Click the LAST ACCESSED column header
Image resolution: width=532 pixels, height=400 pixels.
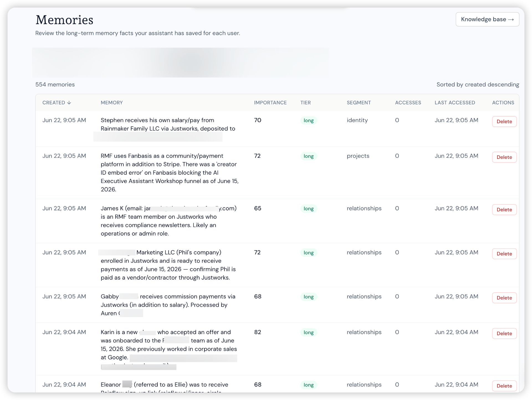pos(455,103)
